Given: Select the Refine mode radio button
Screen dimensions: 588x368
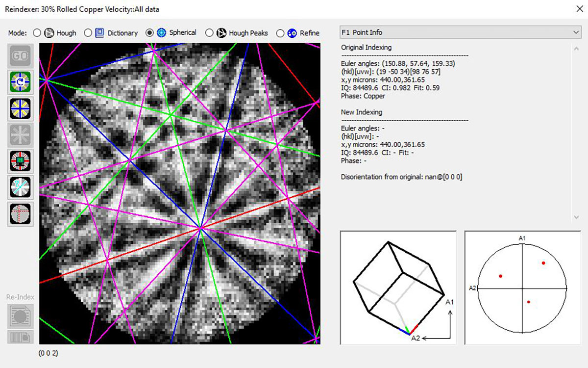Looking at the screenshot, I should pyautogui.click(x=280, y=33).
